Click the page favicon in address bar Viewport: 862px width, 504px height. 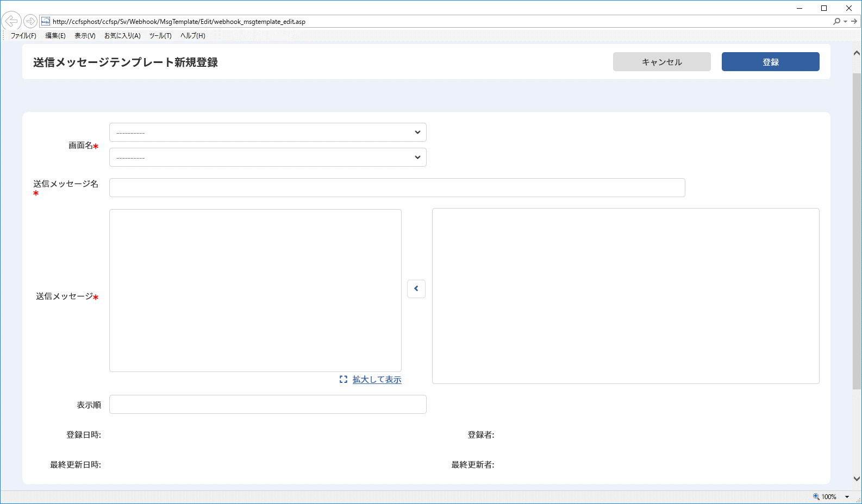pos(46,22)
